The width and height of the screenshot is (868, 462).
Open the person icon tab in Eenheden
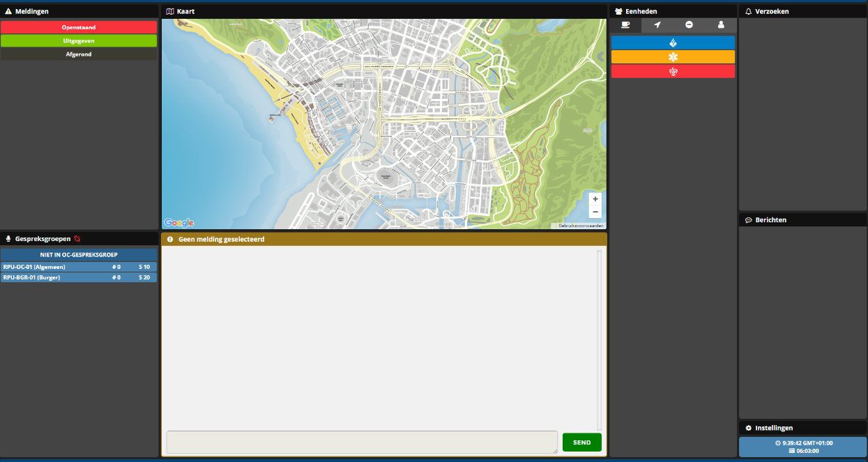click(721, 25)
